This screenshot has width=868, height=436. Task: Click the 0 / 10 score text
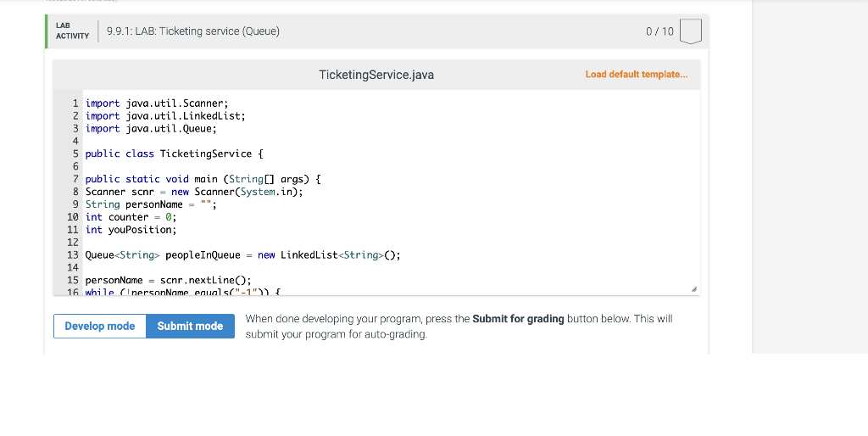coord(659,31)
